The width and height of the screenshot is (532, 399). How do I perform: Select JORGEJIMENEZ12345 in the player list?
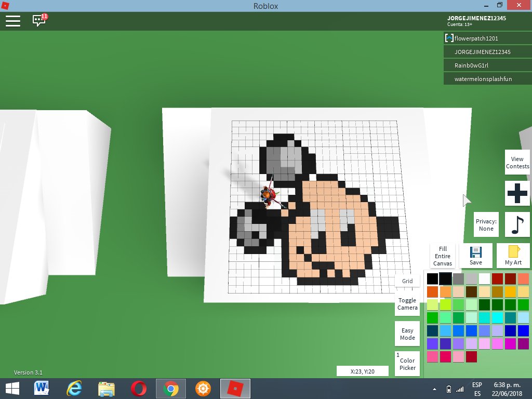[x=487, y=51]
